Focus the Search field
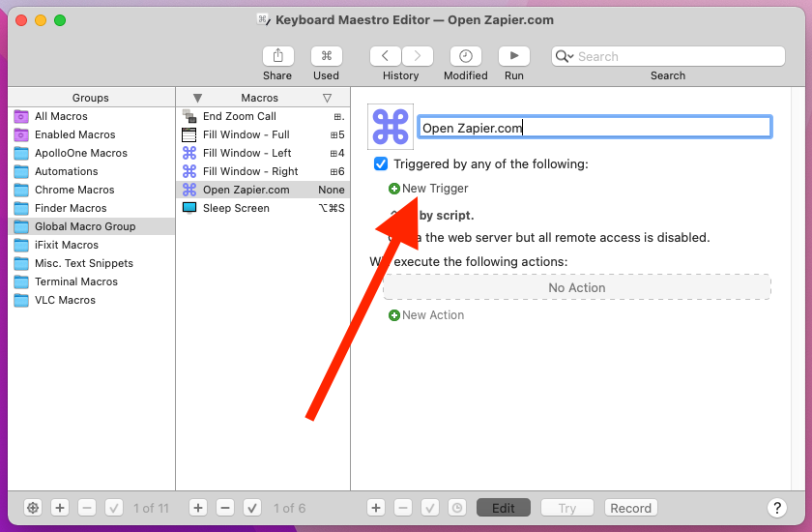 668,56
